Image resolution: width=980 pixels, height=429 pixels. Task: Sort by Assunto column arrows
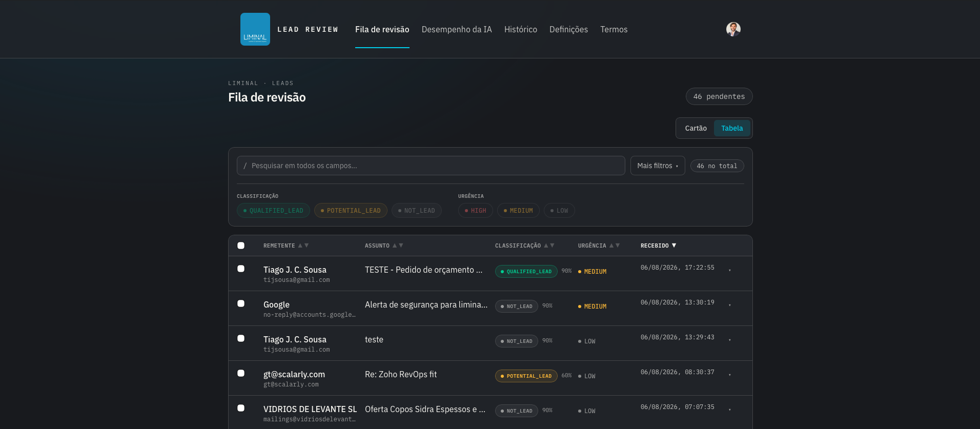(x=398, y=246)
